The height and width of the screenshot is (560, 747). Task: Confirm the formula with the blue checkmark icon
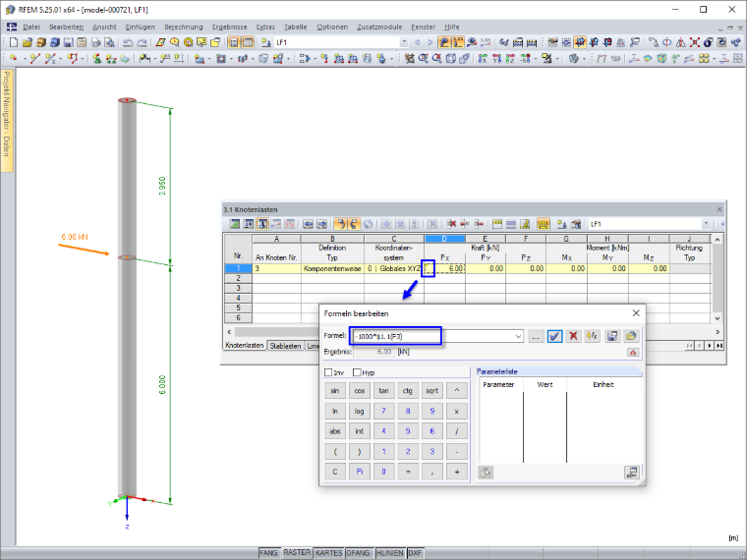[554, 336]
